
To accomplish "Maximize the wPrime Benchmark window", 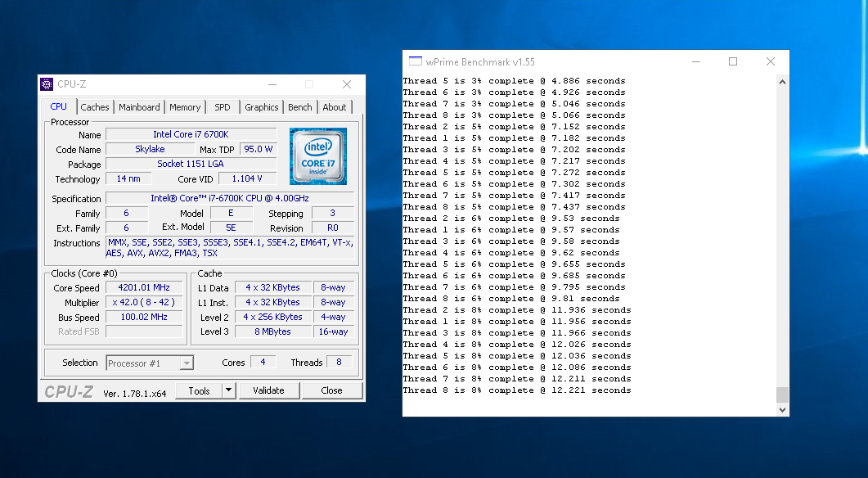I will point(733,61).
